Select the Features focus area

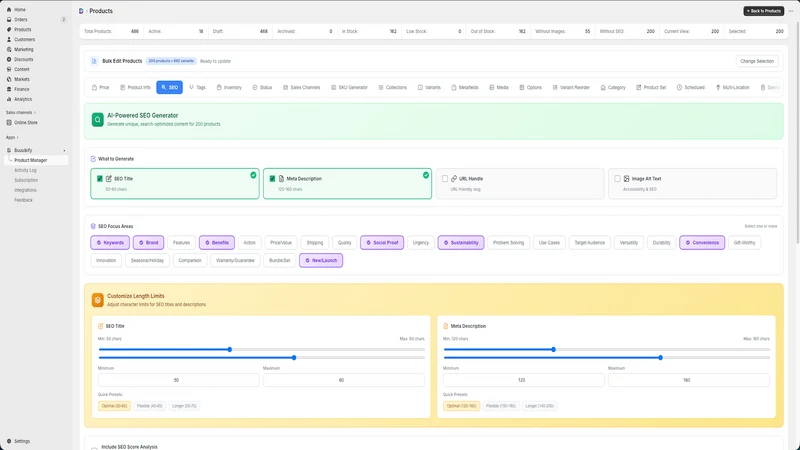[x=181, y=243]
